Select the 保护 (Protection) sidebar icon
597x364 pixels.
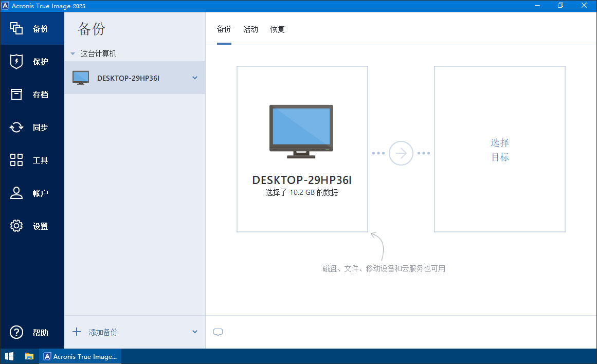click(x=32, y=61)
